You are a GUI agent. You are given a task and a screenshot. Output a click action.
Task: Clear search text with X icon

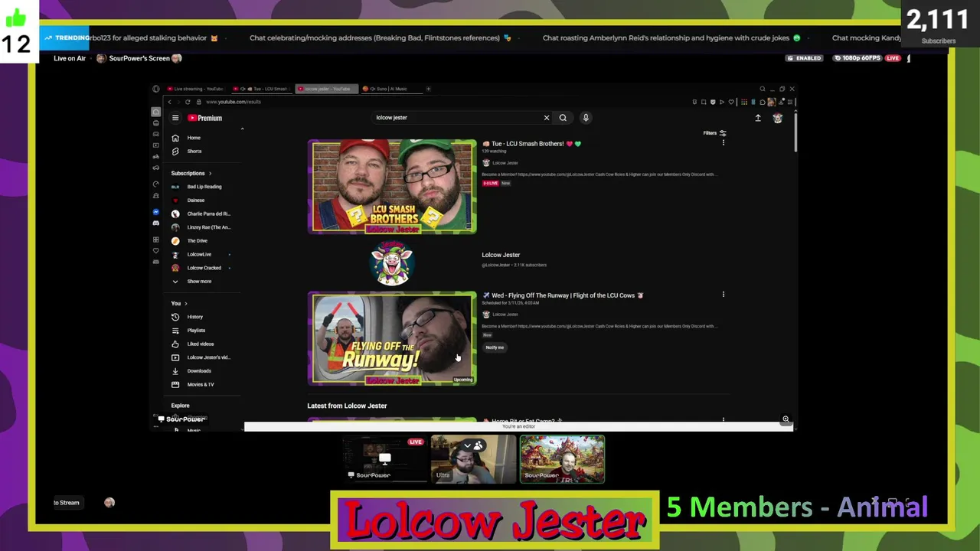point(547,118)
